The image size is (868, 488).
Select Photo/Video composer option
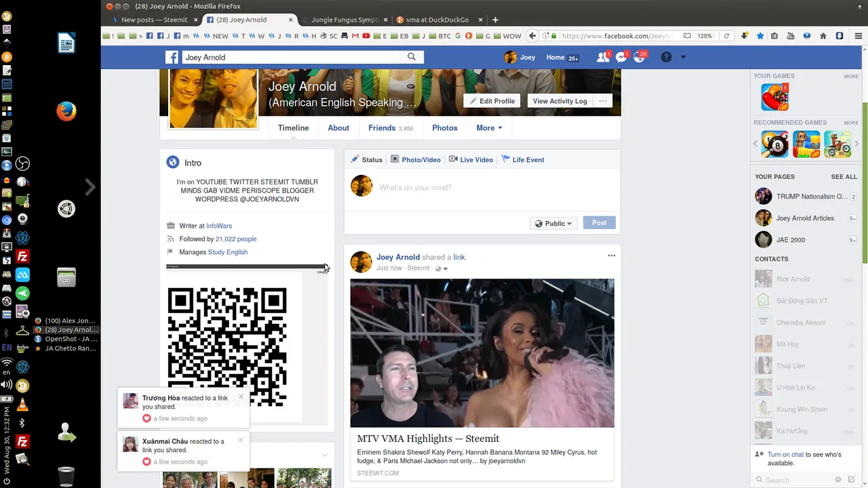click(415, 159)
